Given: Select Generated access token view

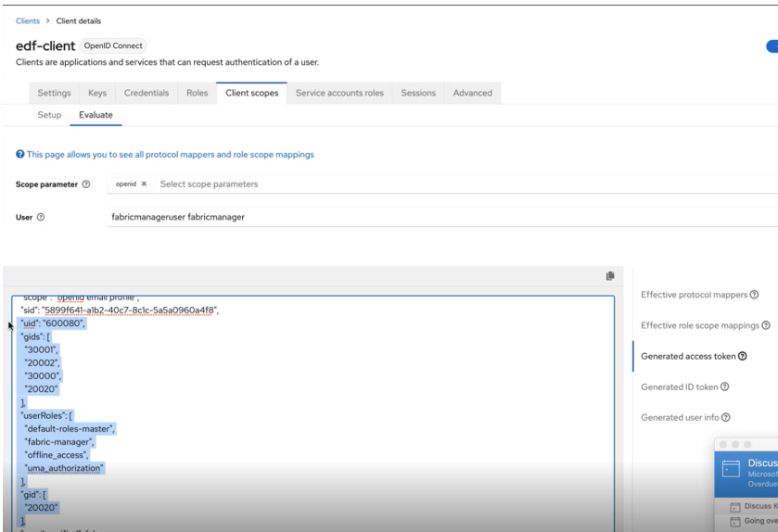Looking at the screenshot, I should [x=688, y=356].
